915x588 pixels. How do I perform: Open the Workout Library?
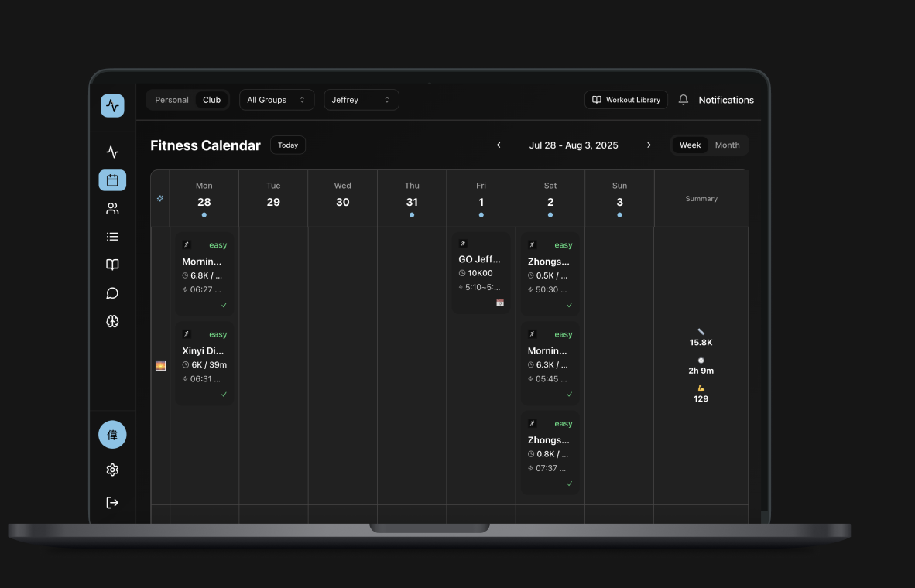625,100
